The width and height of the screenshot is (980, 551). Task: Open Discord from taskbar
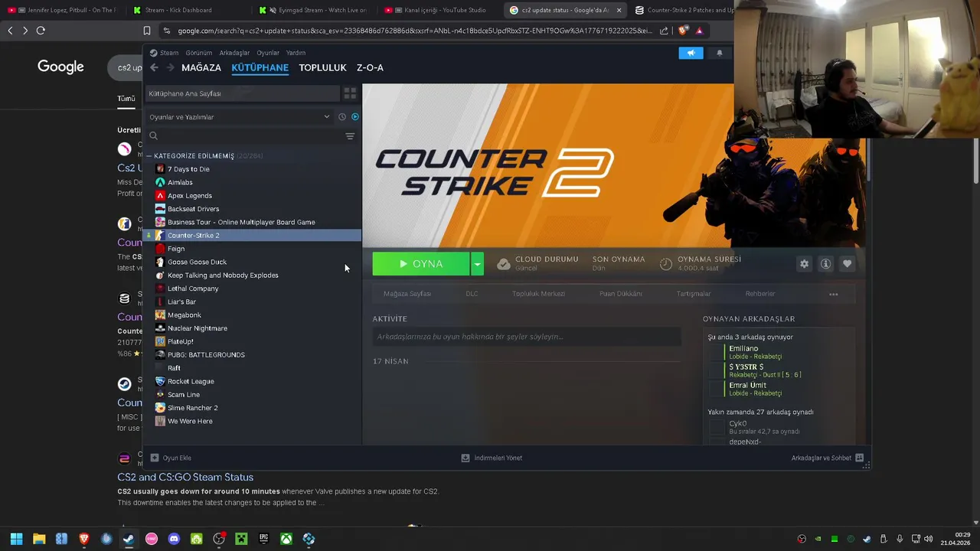point(174,540)
